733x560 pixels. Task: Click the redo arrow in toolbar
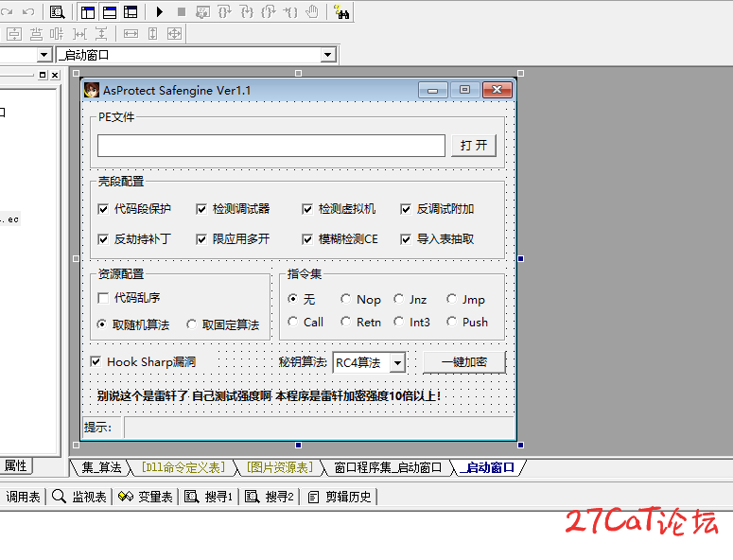pos(6,11)
